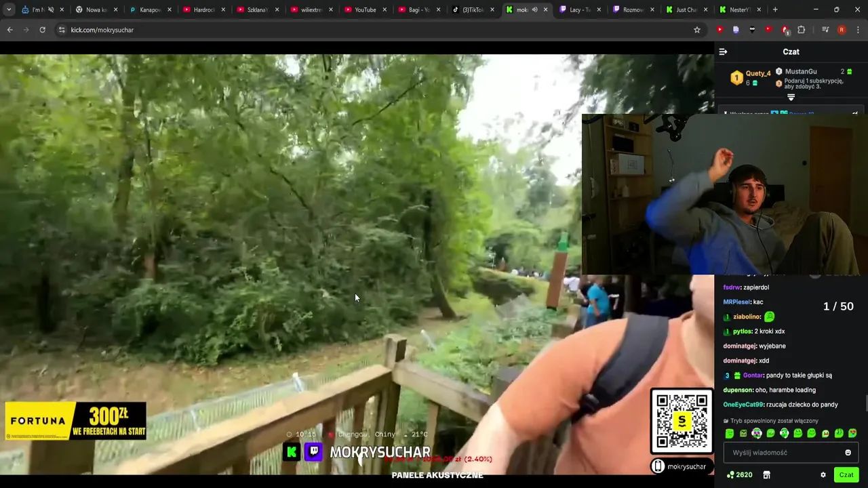
Task: Open the media control toolbar icon
Action: pos(825,30)
